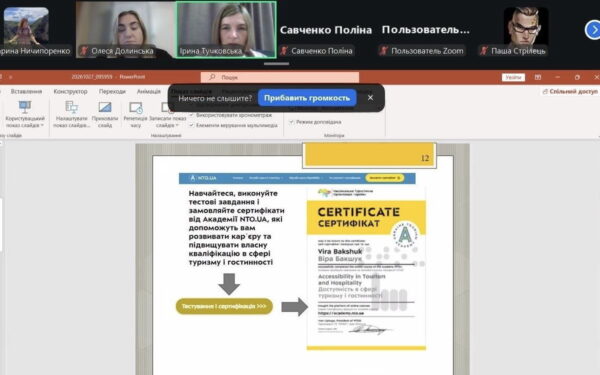The width and height of the screenshot is (600, 375).
Task: Select Олеся Долинська video thumbnail
Action: click(x=126, y=29)
